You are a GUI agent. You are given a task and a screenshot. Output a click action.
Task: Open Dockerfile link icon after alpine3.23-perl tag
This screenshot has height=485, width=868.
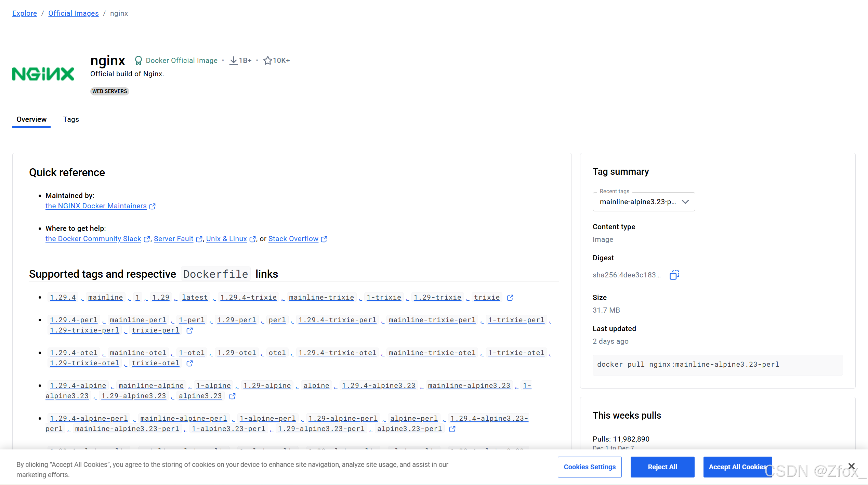pyautogui.click(x=452, y=429)
